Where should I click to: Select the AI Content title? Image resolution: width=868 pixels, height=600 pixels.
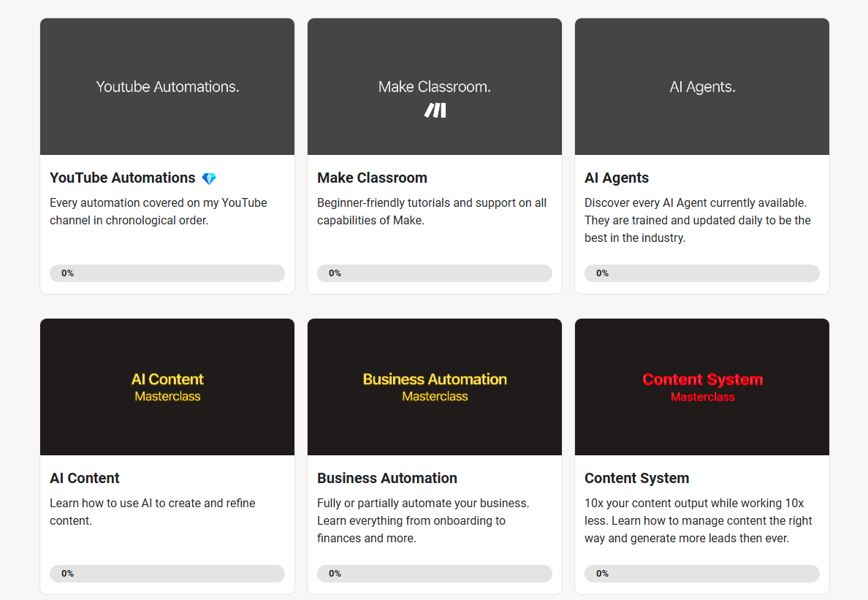tap(85, 478)
